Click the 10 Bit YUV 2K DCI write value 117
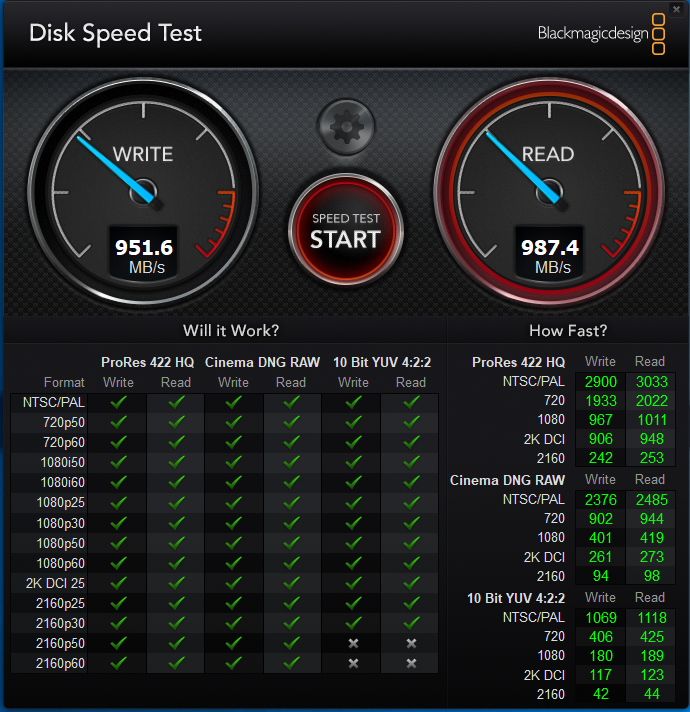 pos(601,675)
